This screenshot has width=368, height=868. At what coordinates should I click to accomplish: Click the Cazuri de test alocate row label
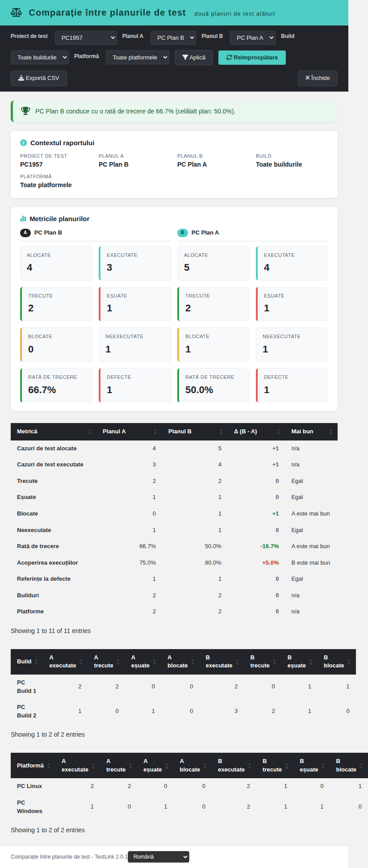[x=47, y=449]
